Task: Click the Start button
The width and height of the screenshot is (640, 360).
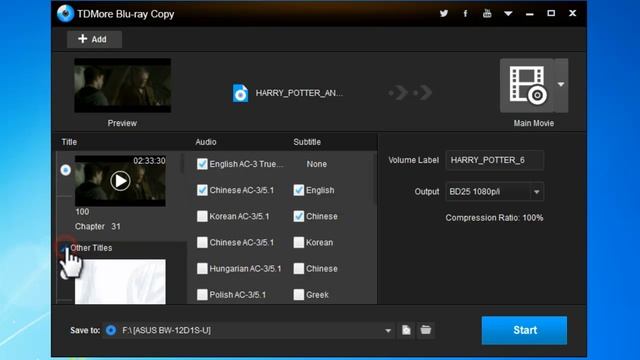Action: click(x=524, y=330)
